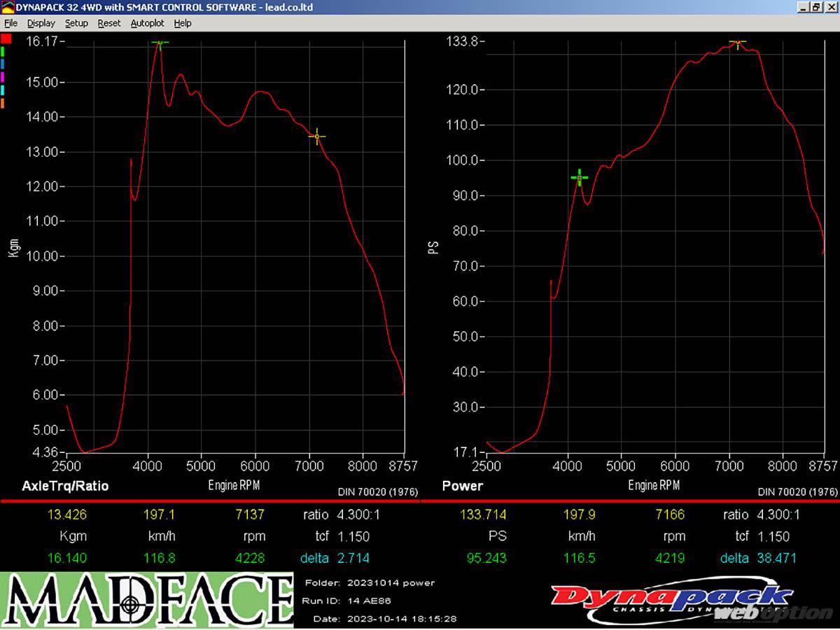Viewport: 840px width, 630px height.
Task: Select the magenta run color swatch
Action: pos(3,77)
